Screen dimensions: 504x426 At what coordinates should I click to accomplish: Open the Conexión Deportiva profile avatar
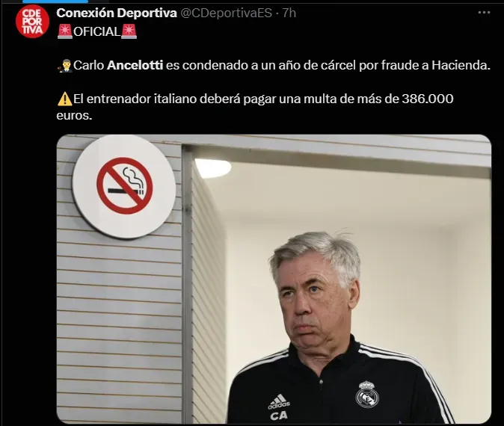click(x=32, y=22)
